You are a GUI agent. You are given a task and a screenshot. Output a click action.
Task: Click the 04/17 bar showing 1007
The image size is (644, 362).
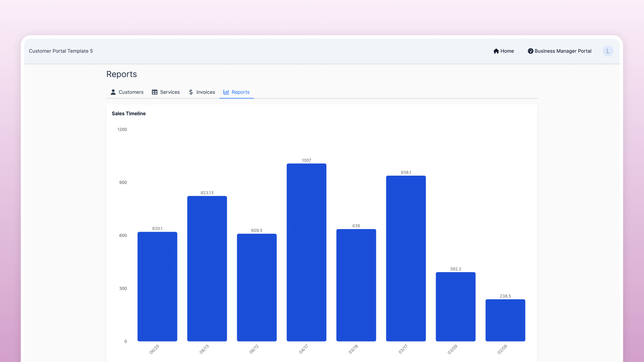click(306, 252)
